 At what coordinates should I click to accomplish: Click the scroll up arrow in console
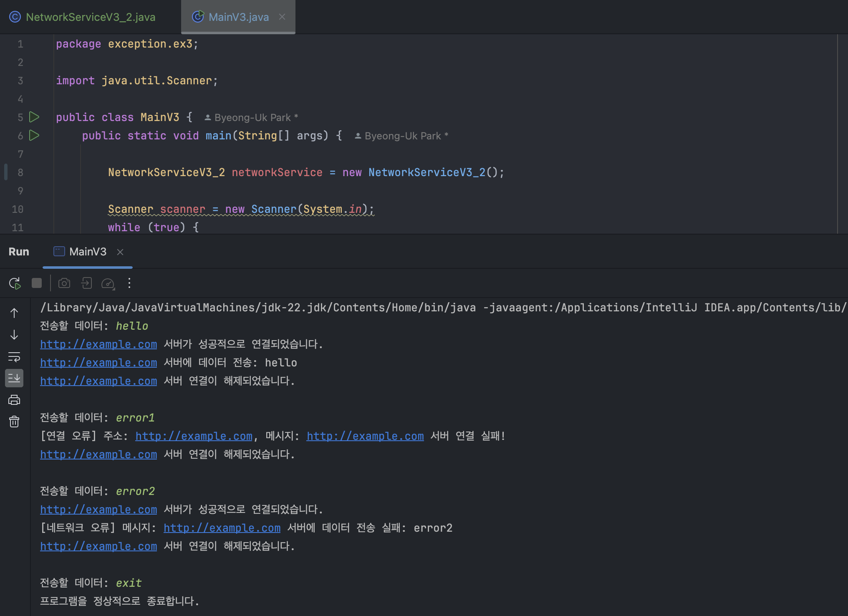pos(14,313)
